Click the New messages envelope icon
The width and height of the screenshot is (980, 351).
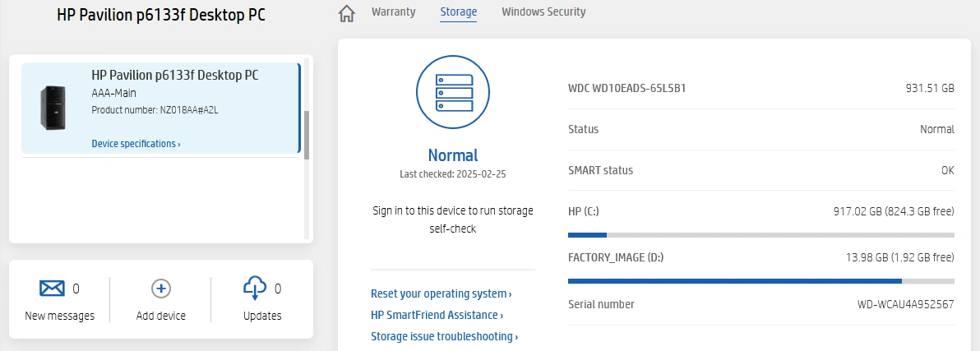52,289
